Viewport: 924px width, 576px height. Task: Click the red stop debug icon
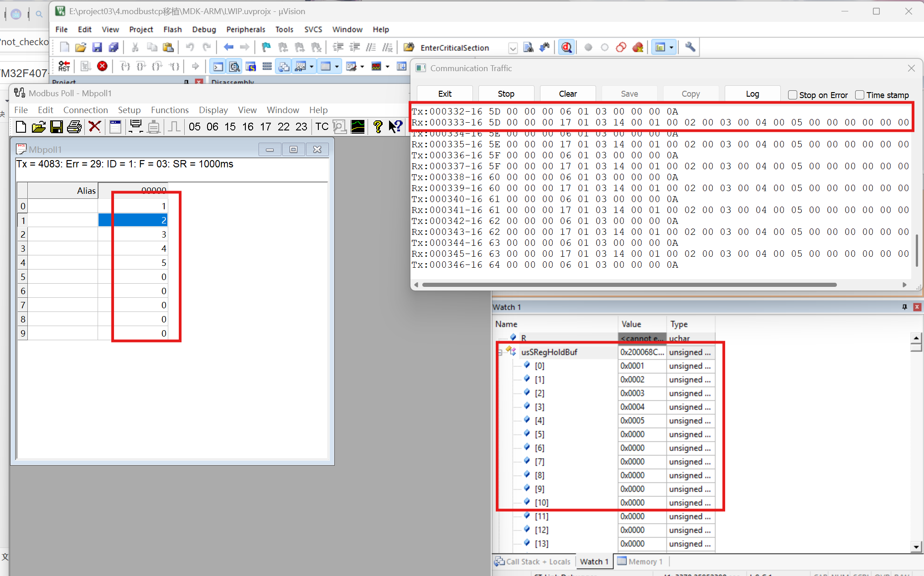tap(103, 67)
